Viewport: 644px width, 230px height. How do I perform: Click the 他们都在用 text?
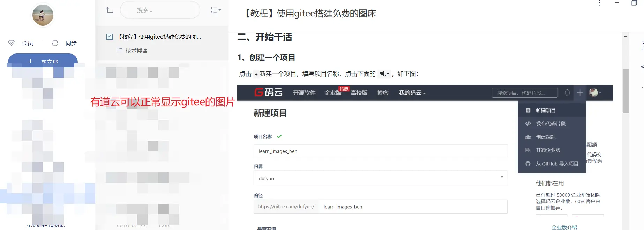pyautogui.click(x=550, y=183)
